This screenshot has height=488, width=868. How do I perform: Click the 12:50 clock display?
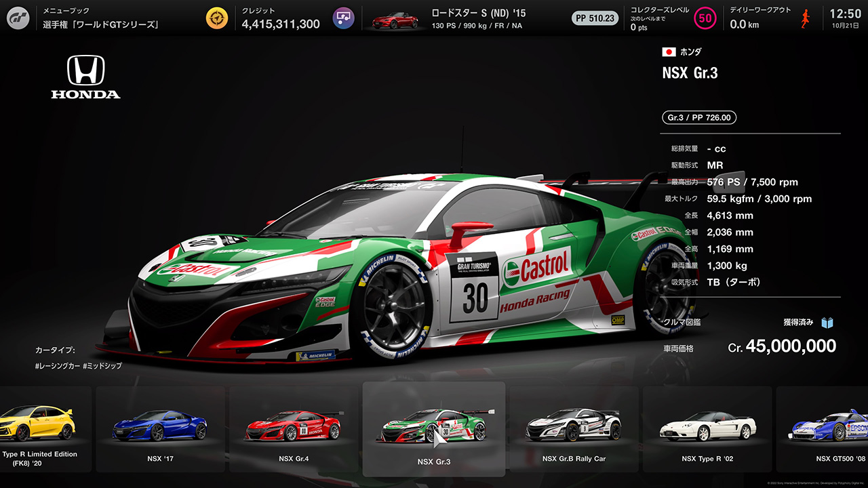coord(845,13)
